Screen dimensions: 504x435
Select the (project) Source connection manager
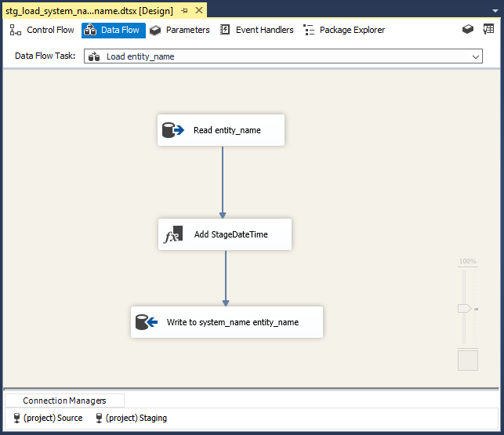(48, 418)
